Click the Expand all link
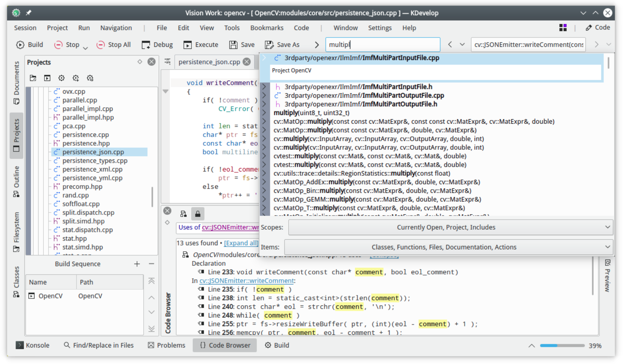The height and width of the screenshot is (364, 623). click(241, 243)
